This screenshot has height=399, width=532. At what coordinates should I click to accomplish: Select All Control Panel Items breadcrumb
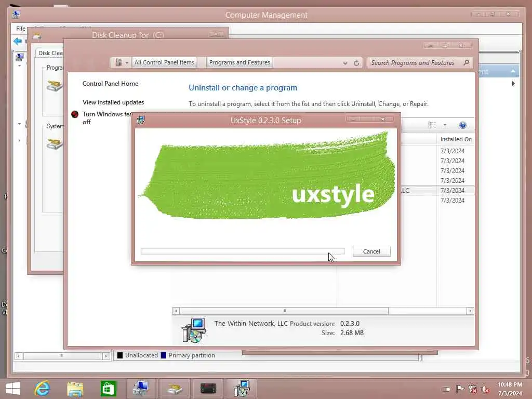[164, 62]
